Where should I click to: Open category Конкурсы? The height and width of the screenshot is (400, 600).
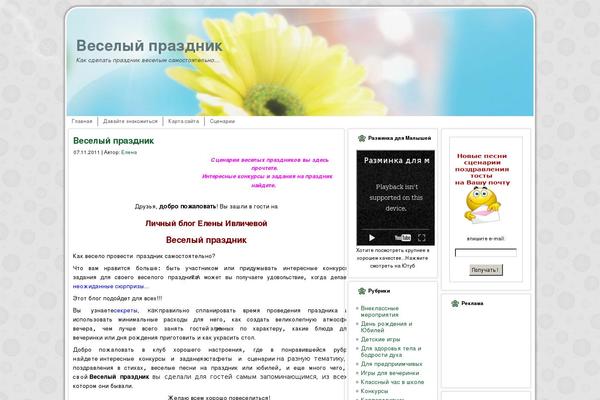374,391
